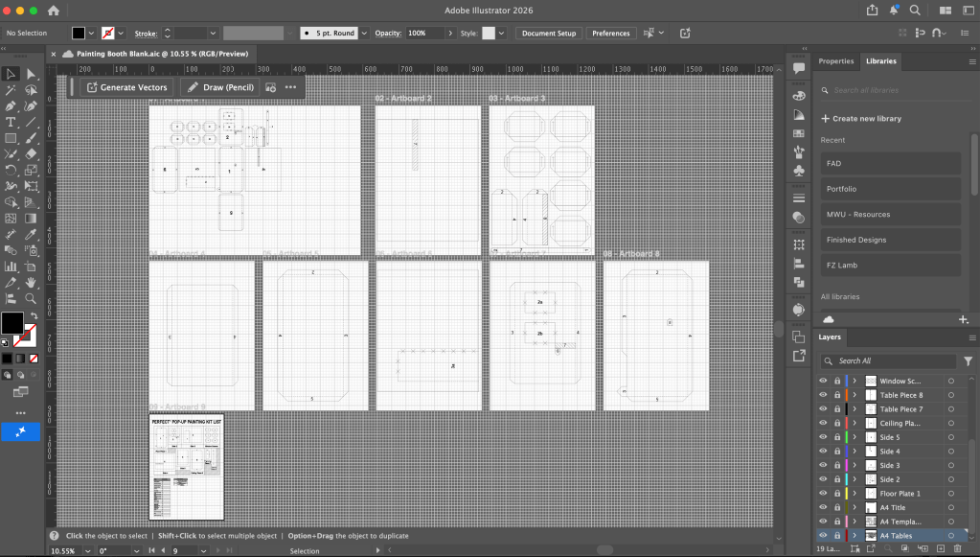The image size is (980, 557).
Task: Open the Portfolio library
Action: (x=890, y=189)
